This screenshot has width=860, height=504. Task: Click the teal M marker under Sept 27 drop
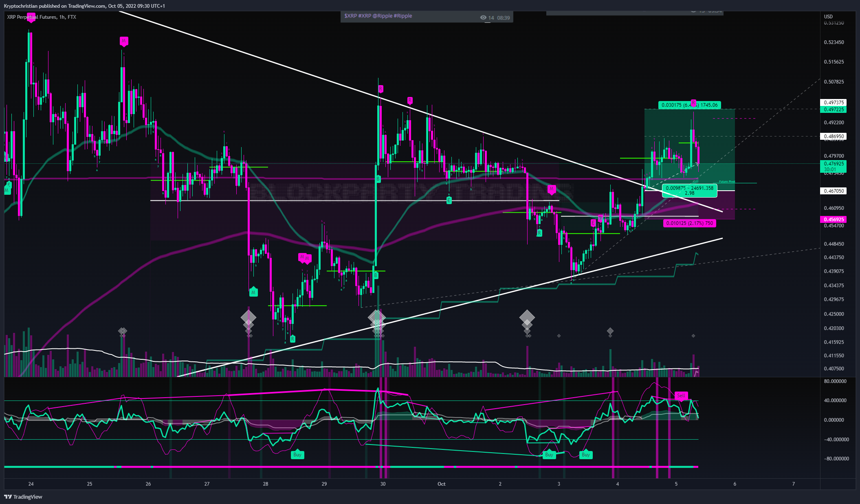[x=253, y=292]
